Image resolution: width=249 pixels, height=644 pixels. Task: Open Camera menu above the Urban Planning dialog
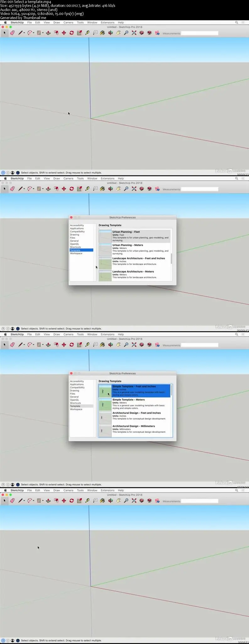tap(68, 178)
